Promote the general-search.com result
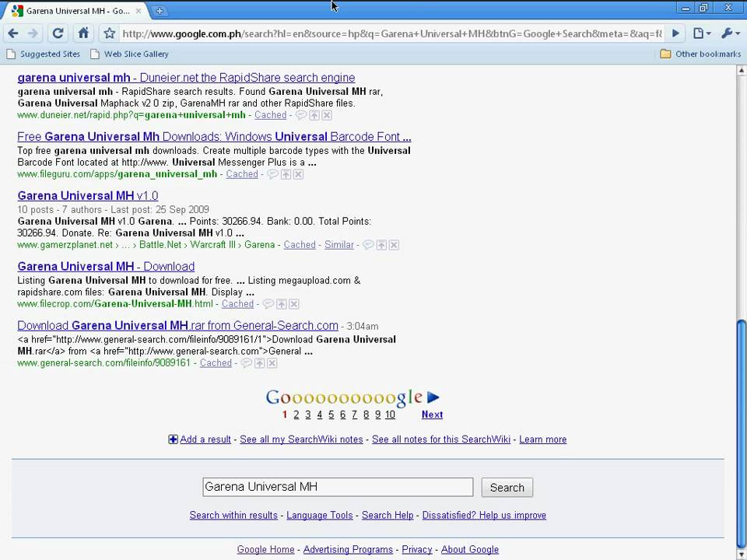 (260, 363)
